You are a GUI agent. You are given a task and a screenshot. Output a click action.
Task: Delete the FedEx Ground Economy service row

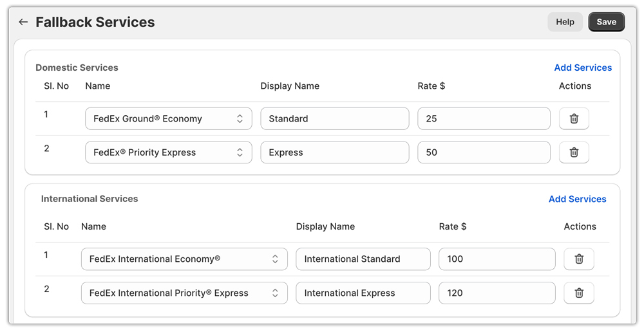[574, 119]
